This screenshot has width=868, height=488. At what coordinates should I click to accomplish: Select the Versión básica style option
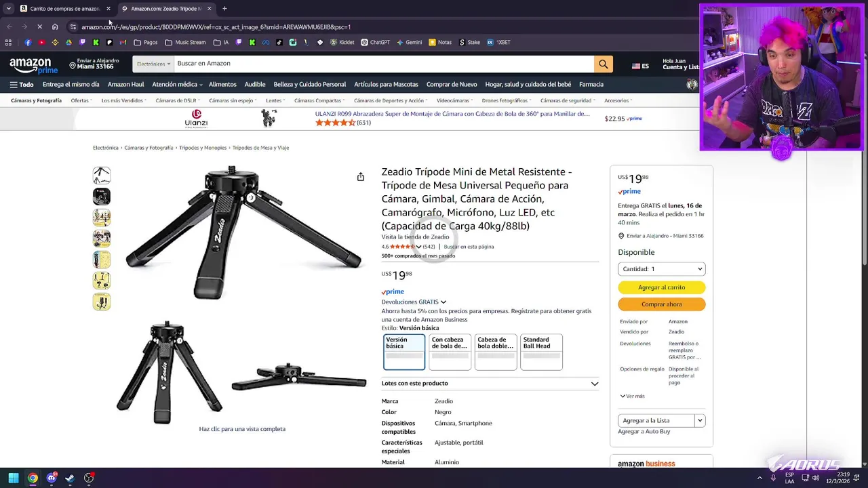pyautogui.click(x=404, y=352)
